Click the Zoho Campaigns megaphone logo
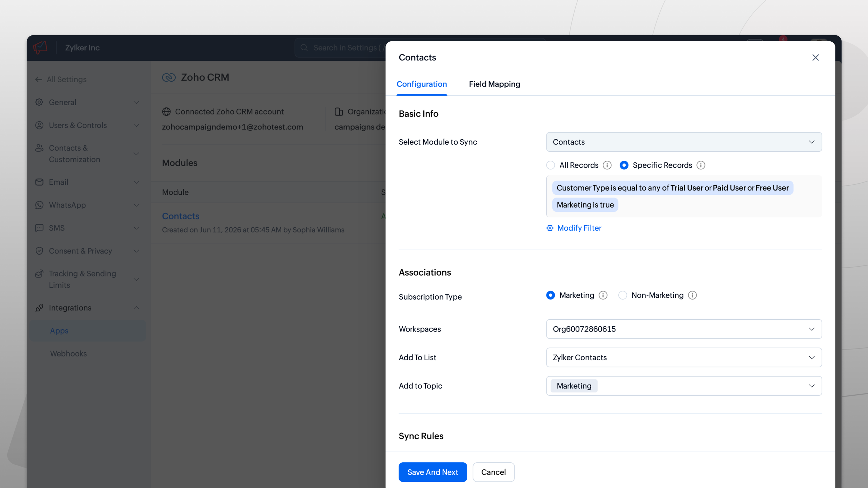Viewport: 868px width, 488px height. coord(40,48)
